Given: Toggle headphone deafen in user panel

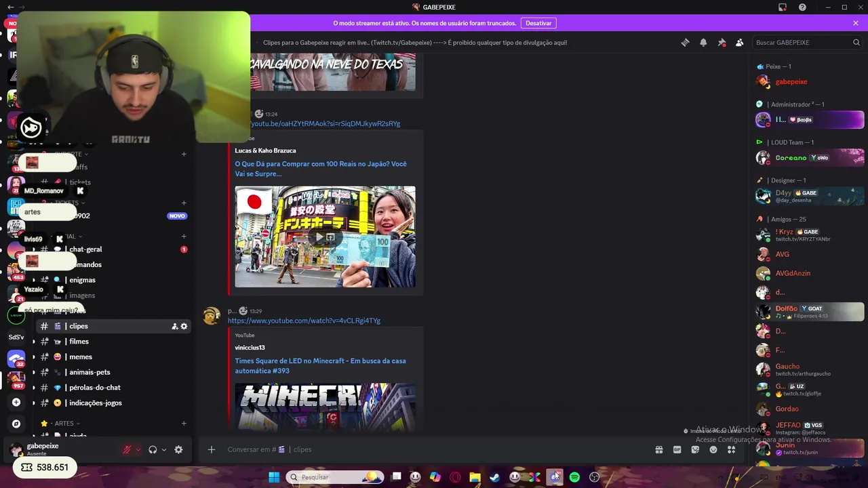Looking at the screenshot, I should (153, 449).
